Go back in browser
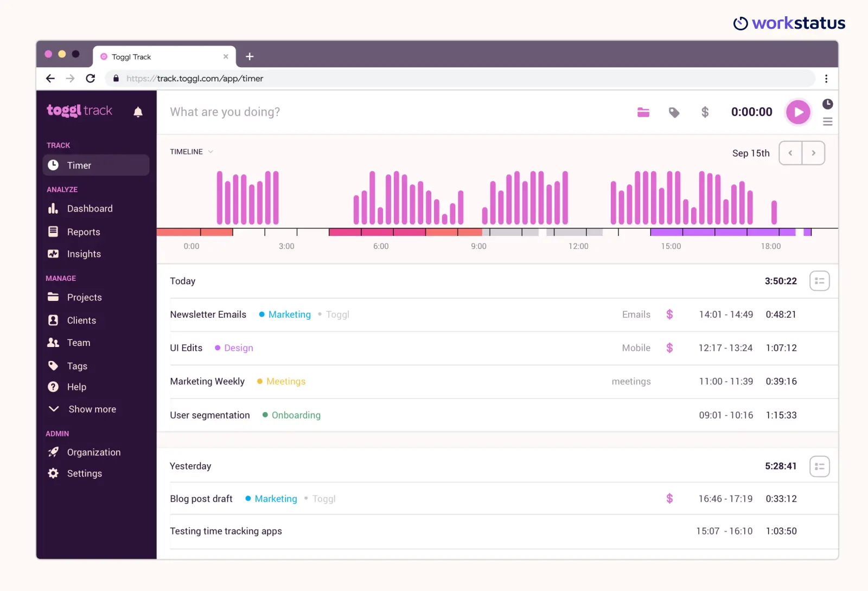This screenshot has height=591, width=868. tap(50, 79)
